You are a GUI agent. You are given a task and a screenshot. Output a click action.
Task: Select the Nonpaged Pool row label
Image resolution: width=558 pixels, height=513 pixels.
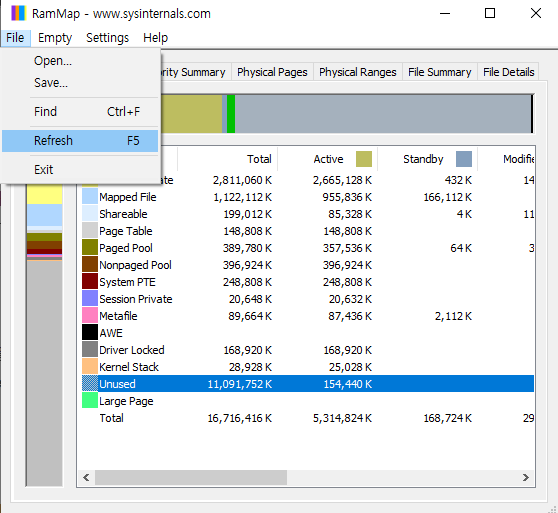135,265
